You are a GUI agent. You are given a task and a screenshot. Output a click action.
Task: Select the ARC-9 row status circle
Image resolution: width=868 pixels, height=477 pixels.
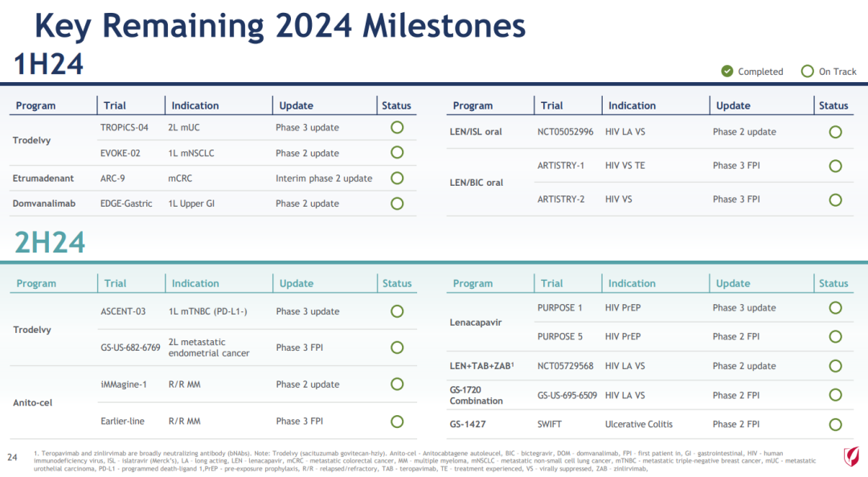tap(397, 178)
